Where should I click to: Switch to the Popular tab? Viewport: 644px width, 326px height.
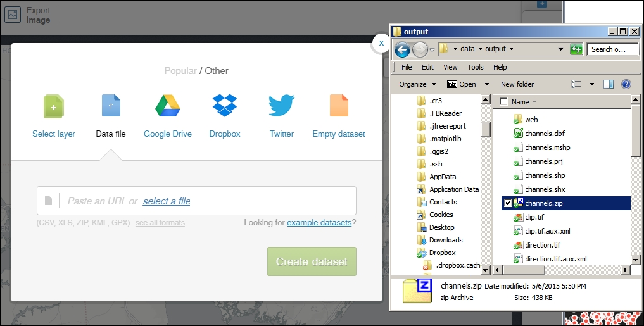pos(180,71)
